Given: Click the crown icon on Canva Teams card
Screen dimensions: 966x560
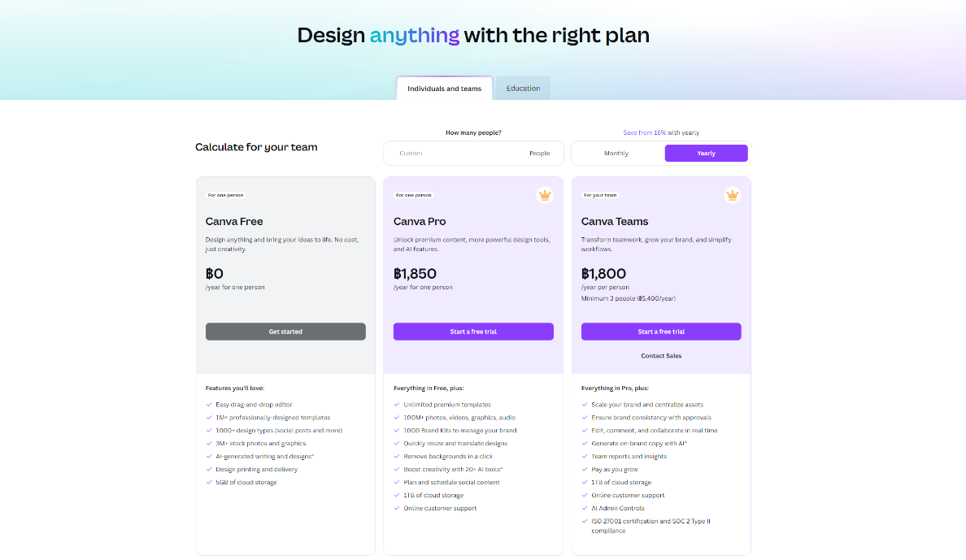Looking at the screenshot, I should click(733, 195).
